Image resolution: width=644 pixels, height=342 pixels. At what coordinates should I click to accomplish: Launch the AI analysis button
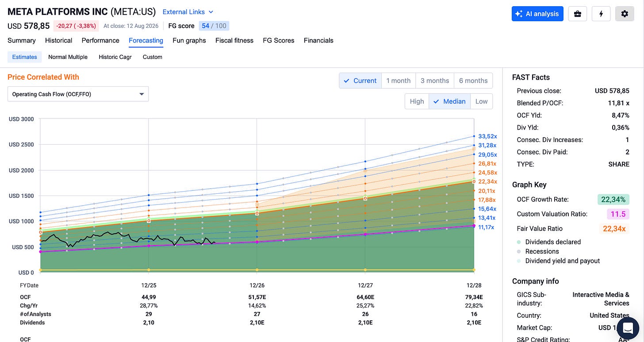point(537,14)
